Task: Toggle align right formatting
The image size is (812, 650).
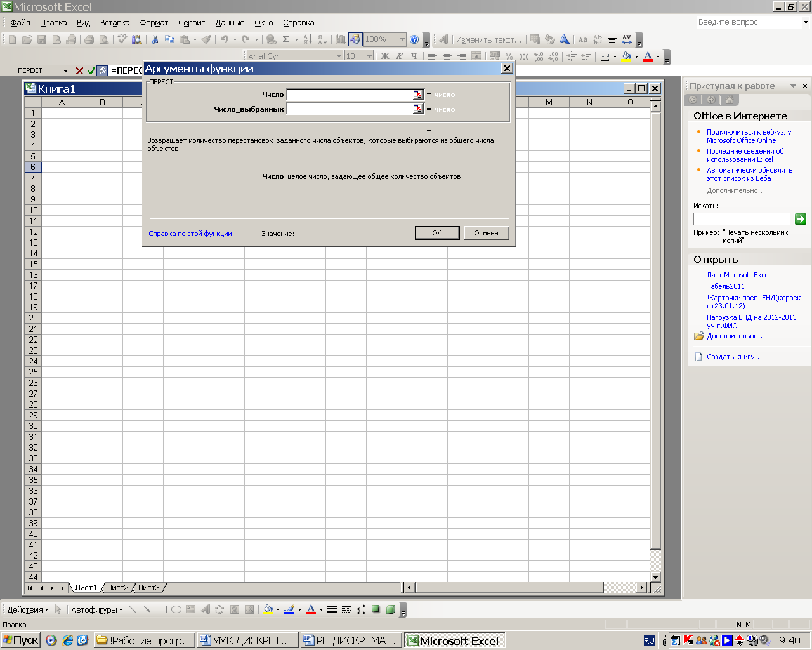Action: point(462,56)
